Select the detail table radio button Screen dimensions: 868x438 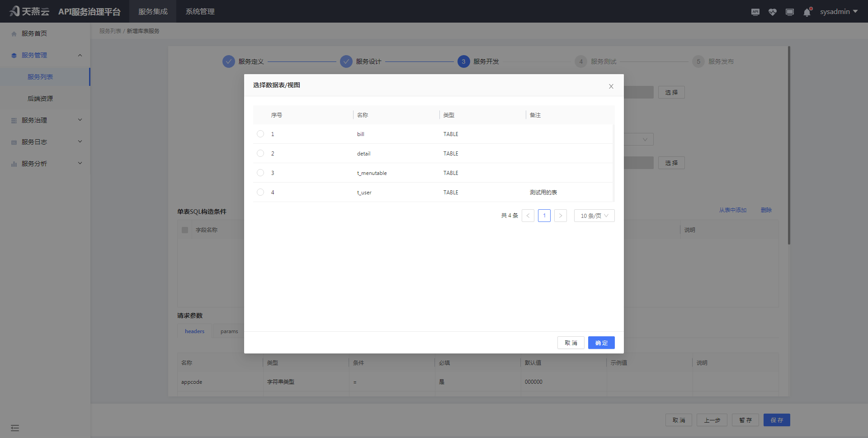coord(260,153)
